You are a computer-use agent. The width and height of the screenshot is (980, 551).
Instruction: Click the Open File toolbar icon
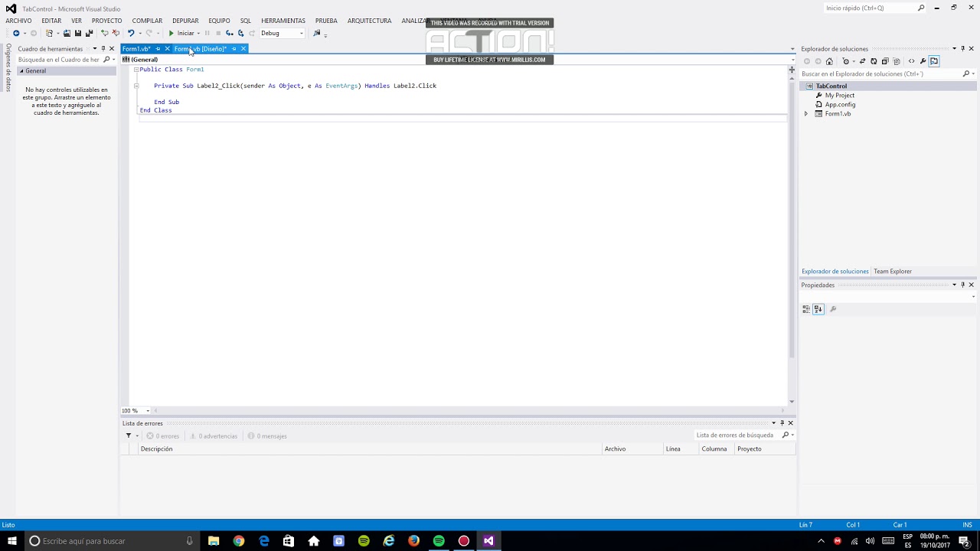click(x=67, y=33)
